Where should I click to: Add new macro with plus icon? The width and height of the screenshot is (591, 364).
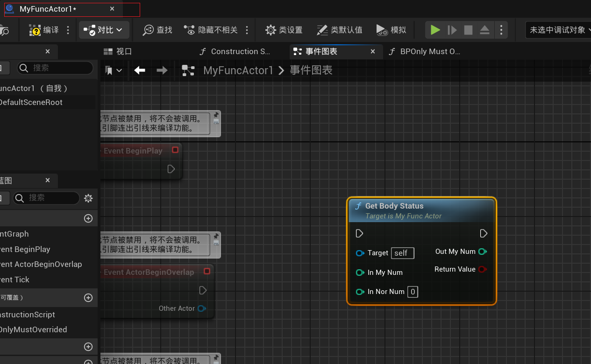pyautogui.click(x=88, y=347)
